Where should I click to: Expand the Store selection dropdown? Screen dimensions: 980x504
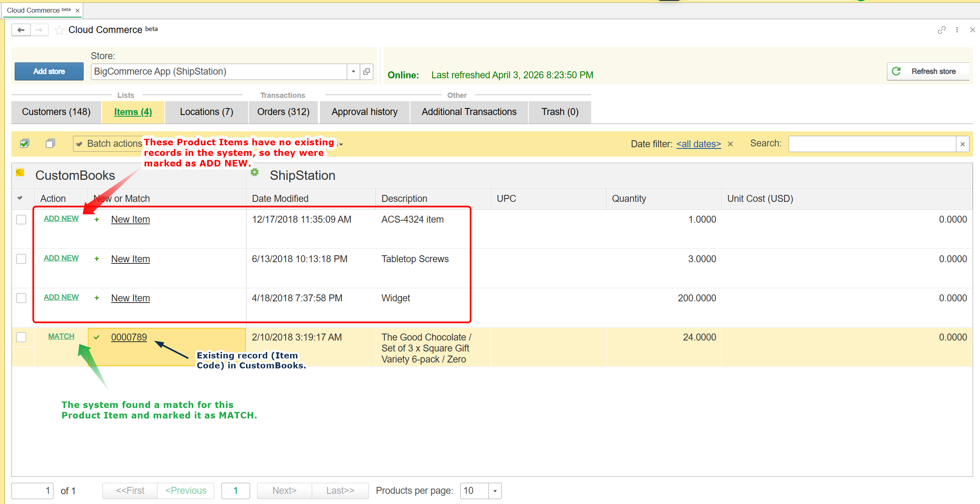pos(353,72)
